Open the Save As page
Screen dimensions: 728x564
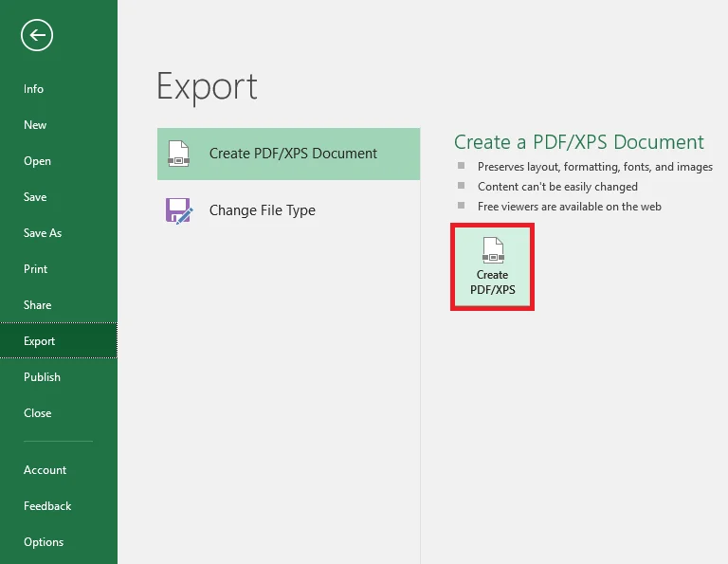(x=43, y=233)
